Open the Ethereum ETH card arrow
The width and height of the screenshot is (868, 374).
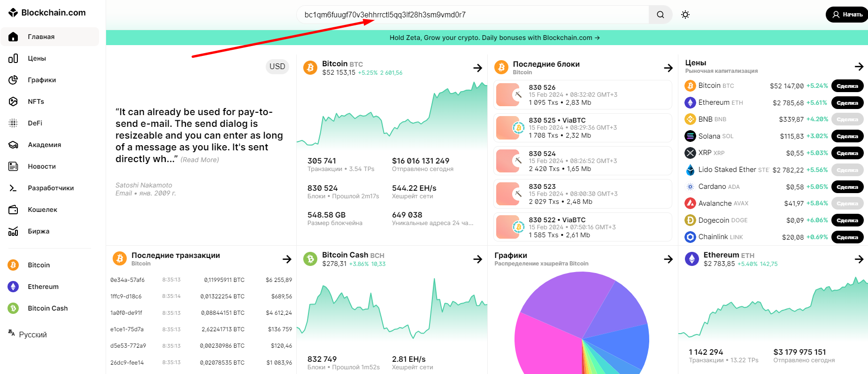(x=859, y=259)
